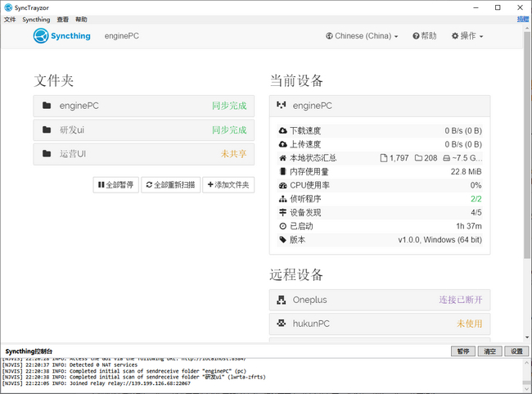
Task: Expand the 研发ui folder panel
Action: [x=144, y=130]
